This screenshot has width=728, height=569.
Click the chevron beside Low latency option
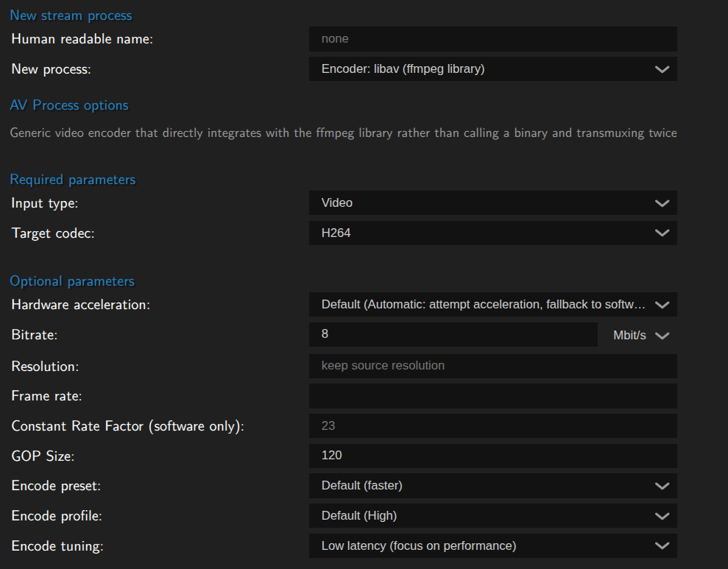661,545
